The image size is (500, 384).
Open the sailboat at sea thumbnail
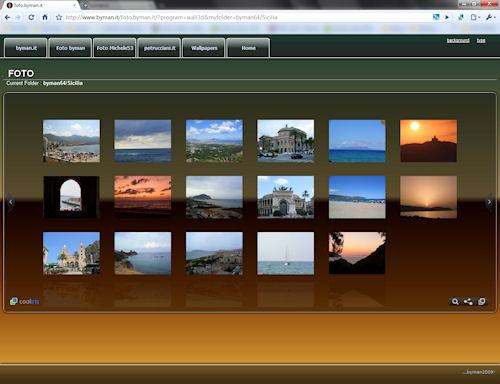(285, 253)
